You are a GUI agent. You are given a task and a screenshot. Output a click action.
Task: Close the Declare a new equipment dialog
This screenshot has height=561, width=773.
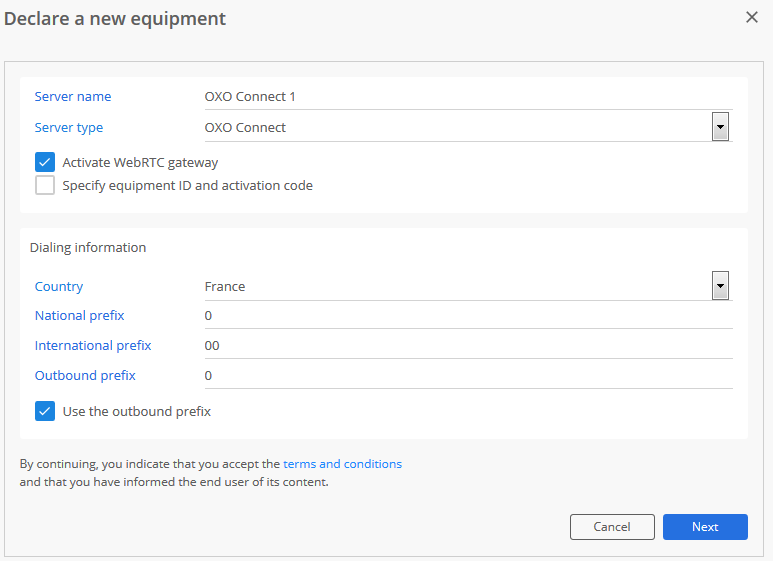[751, 17]
